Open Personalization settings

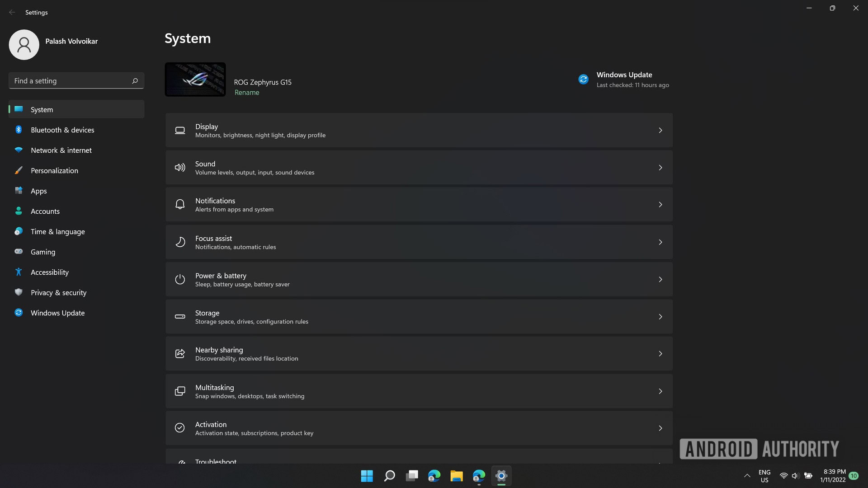point(76,170)
